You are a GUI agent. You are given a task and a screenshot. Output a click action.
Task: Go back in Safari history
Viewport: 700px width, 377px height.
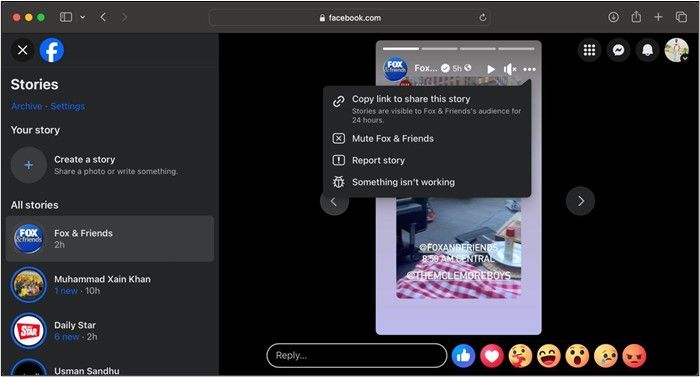pos(103,17)
